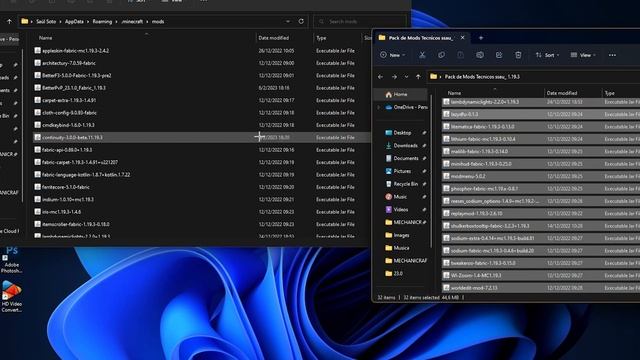Select the tweakeroo-fabric file
640x360 pixels.
[540, 263]
